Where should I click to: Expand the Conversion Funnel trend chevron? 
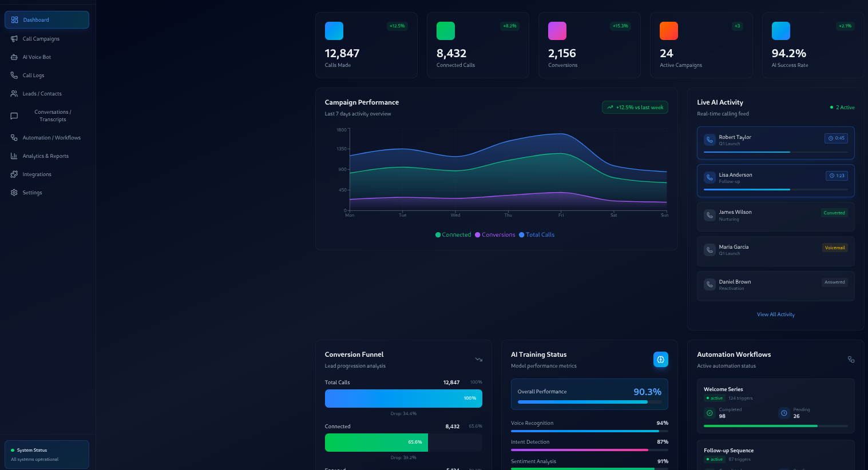click(479, 360)
